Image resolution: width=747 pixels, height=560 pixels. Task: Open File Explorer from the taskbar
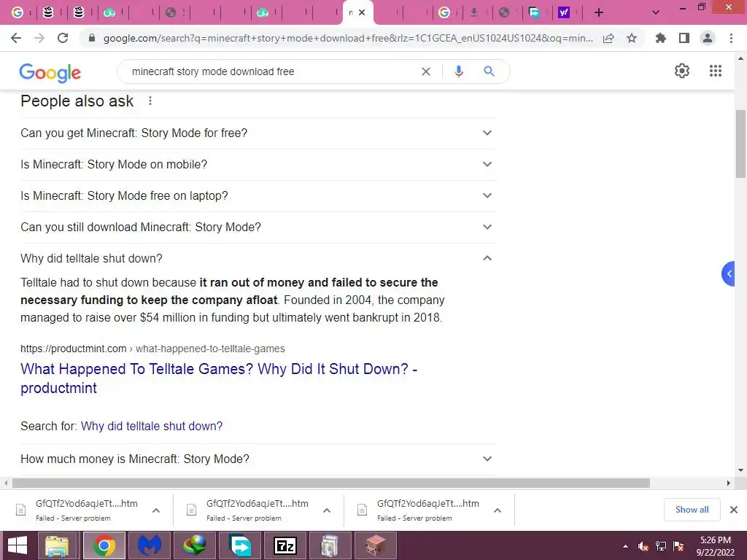(57, 545)
